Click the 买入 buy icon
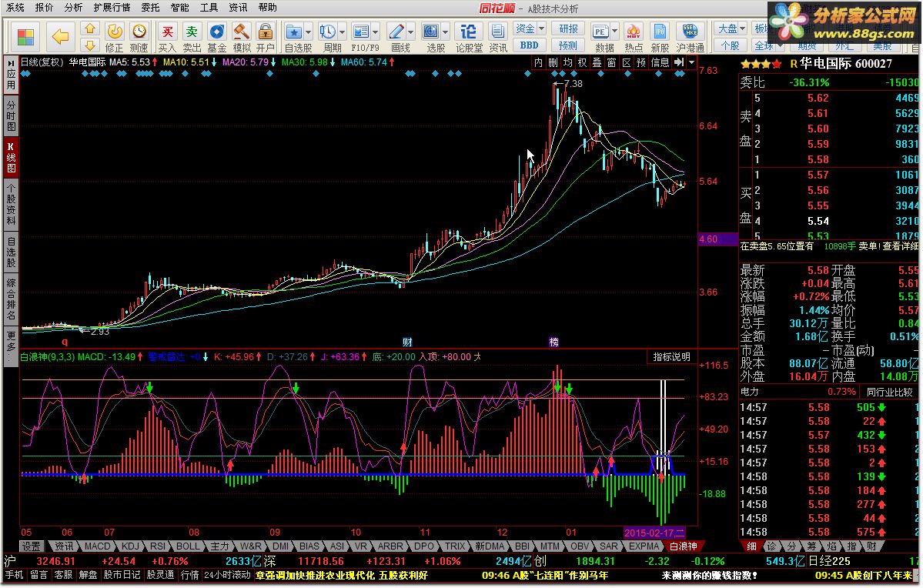Screen dimensions: 923x588 point(167,32)
